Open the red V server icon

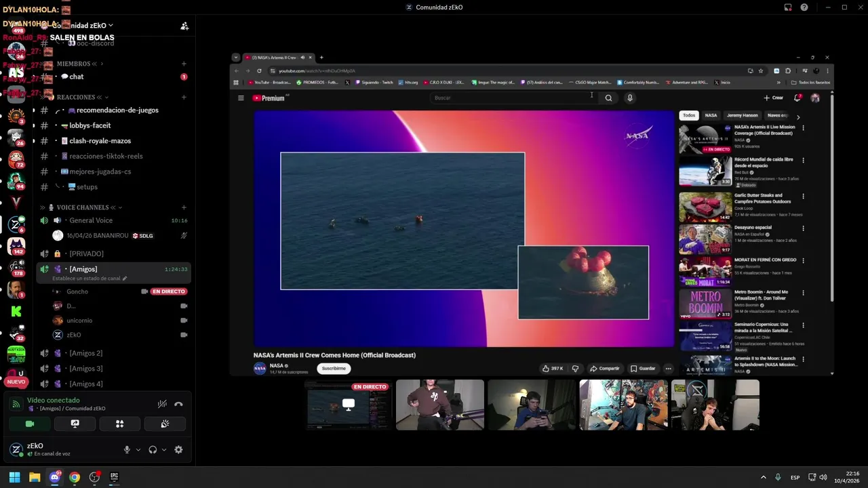pyautogui.click(x=16, y=202)
